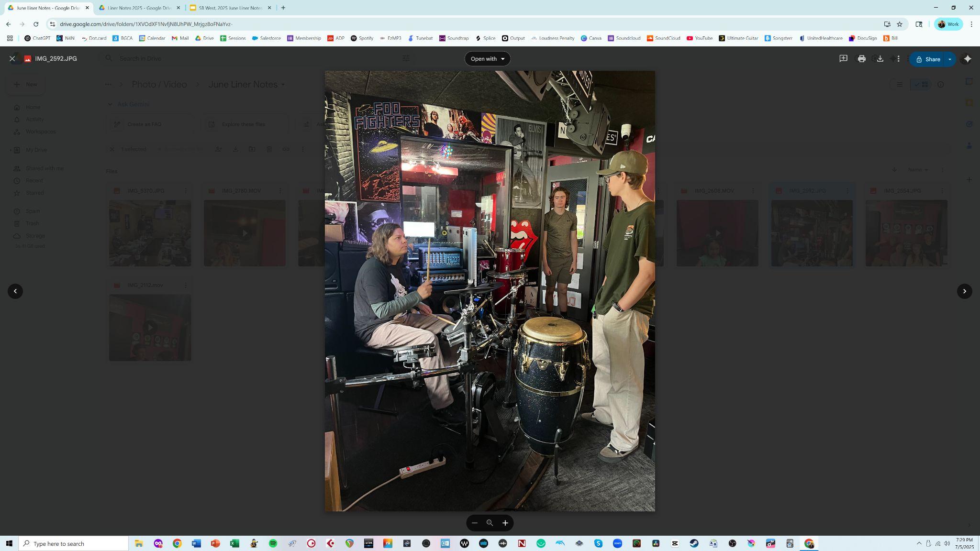Download the image with the download icon

coord(880,59)
